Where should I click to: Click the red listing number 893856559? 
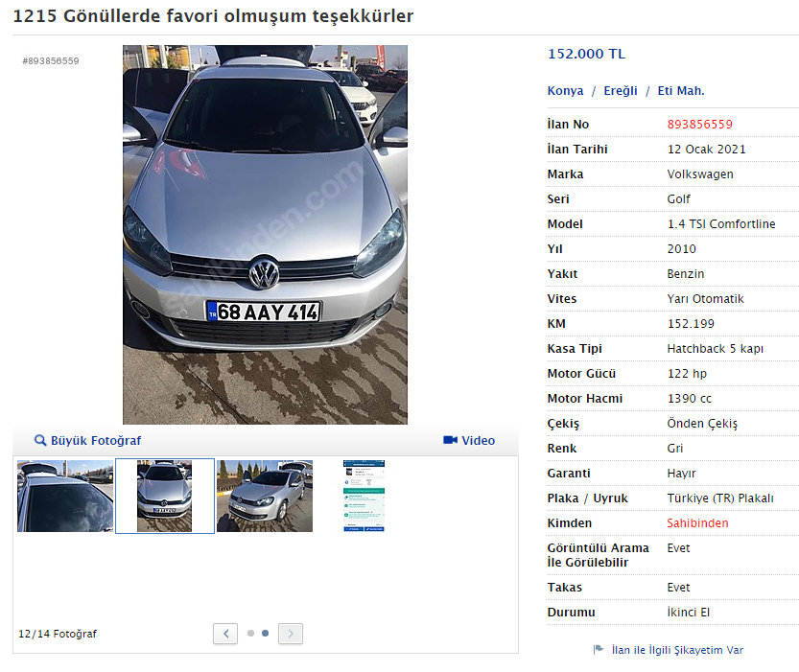[x=699, y=125]
